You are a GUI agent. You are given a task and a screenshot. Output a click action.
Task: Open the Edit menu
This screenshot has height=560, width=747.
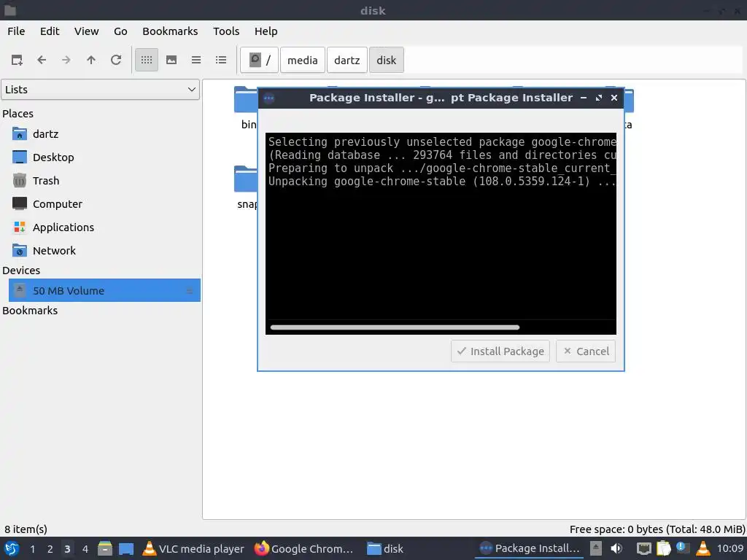[x=50, y=31]
